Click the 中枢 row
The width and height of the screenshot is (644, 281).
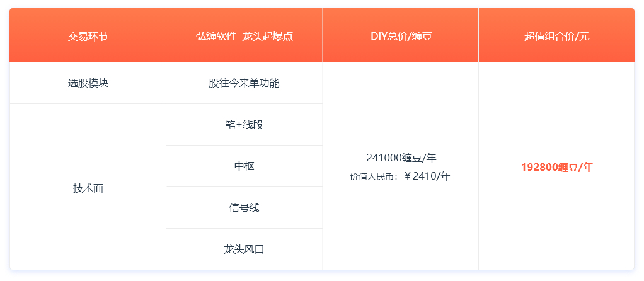[x=244, y=166]
